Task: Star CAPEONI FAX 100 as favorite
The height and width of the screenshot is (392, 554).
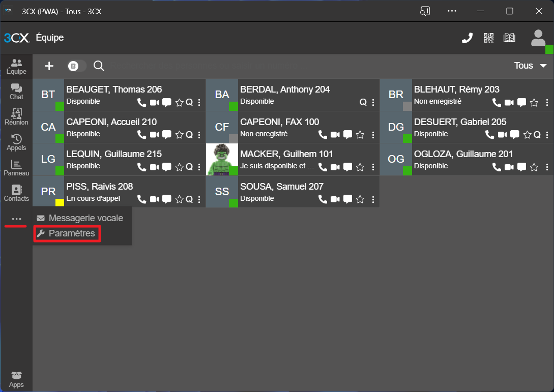Action: (360, 135)
